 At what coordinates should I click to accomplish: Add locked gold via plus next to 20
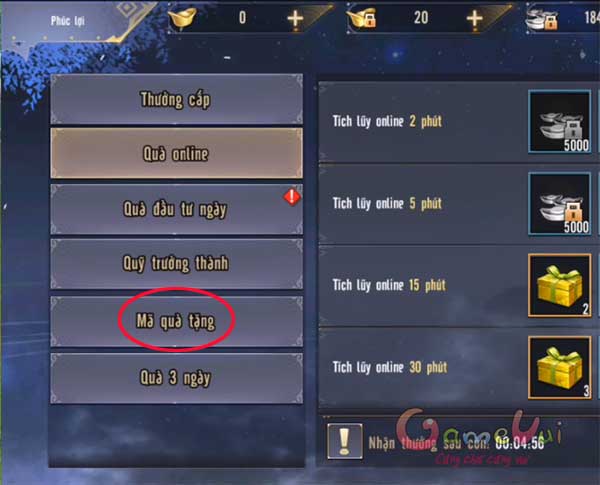pyautogui.click(x=474, y=18)
